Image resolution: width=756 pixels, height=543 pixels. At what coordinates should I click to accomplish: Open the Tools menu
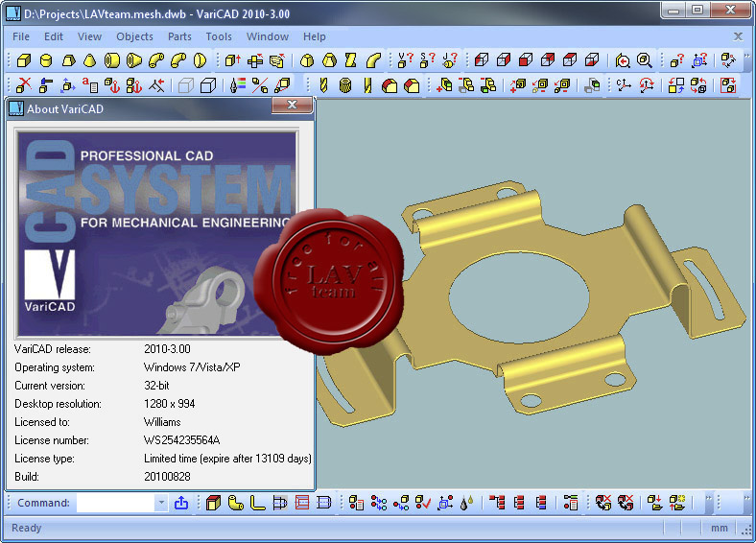[219, 36]
